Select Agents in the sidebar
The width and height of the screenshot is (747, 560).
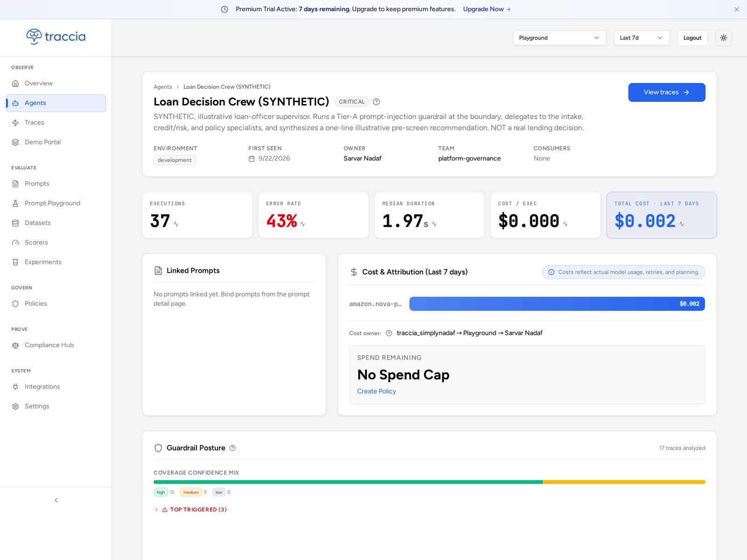56,103
